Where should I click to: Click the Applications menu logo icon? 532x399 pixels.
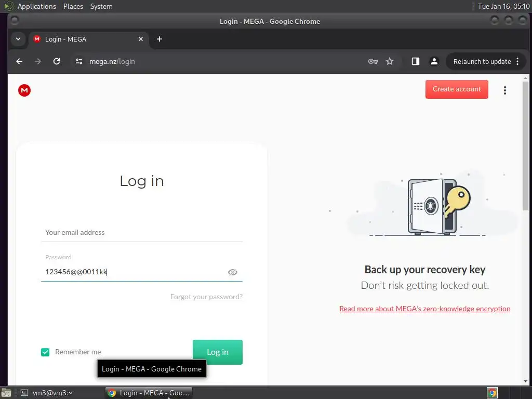pos(8,6)
